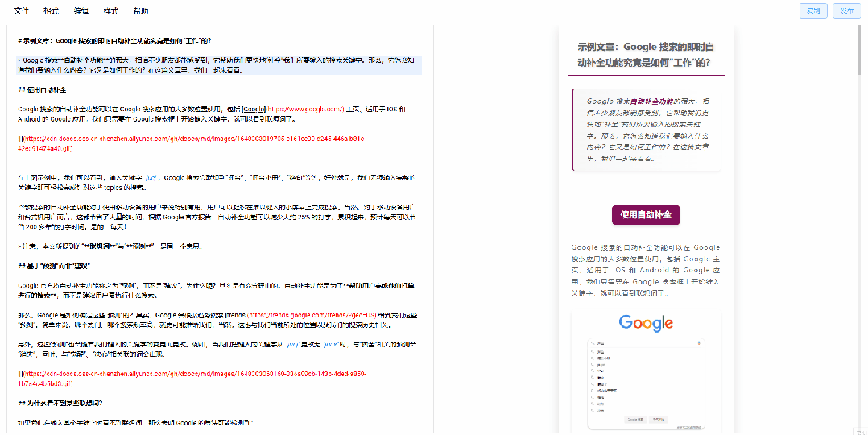Click the editor paragraph mentioning 200 多年

pos(217,217)
